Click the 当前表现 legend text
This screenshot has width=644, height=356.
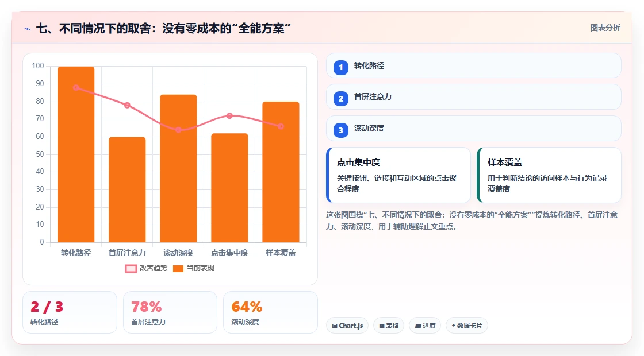point(201,268)
